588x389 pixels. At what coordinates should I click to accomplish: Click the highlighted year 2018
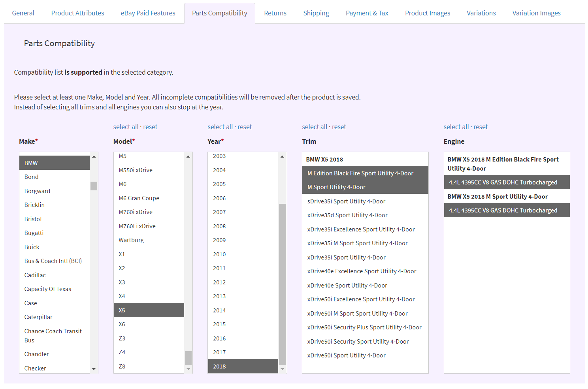(243, 366)
